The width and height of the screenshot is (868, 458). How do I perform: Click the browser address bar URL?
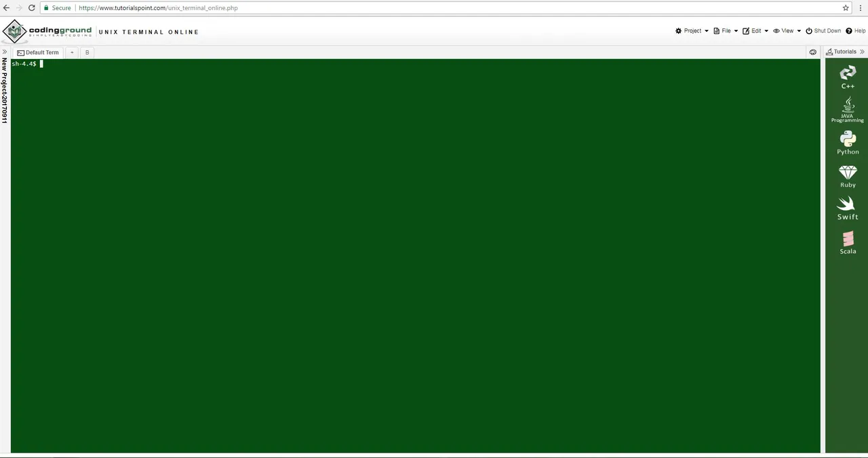pos(158,8)
